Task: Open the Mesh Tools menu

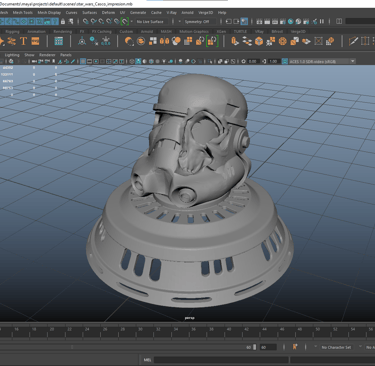Action: (x=23, y=12)
